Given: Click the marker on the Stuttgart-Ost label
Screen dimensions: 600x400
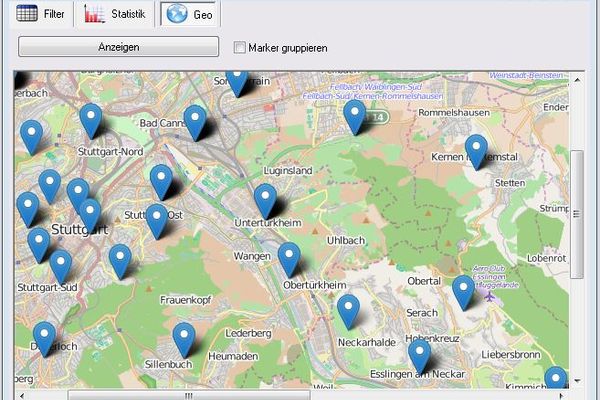Looking at the screenshot, I should click(157, 221).
